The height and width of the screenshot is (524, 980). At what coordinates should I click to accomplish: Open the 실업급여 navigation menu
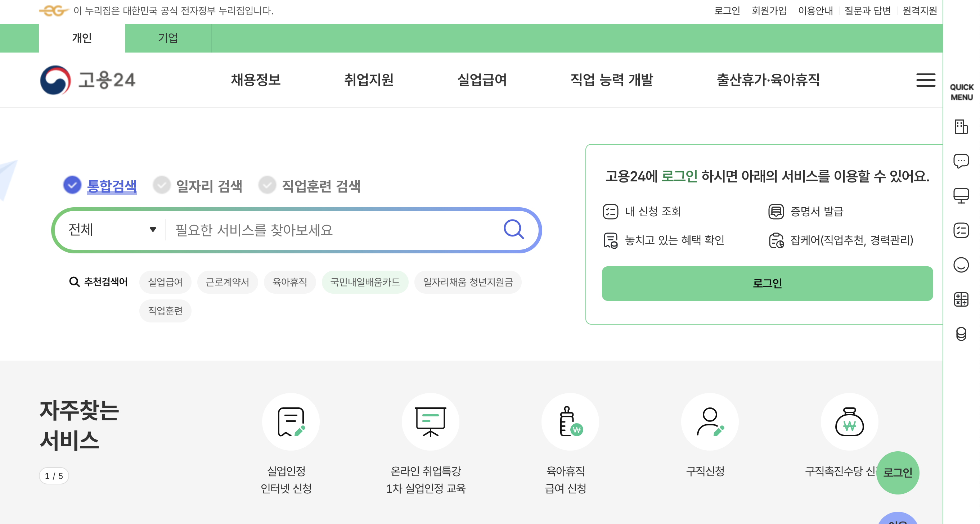(x=482, y=80)
